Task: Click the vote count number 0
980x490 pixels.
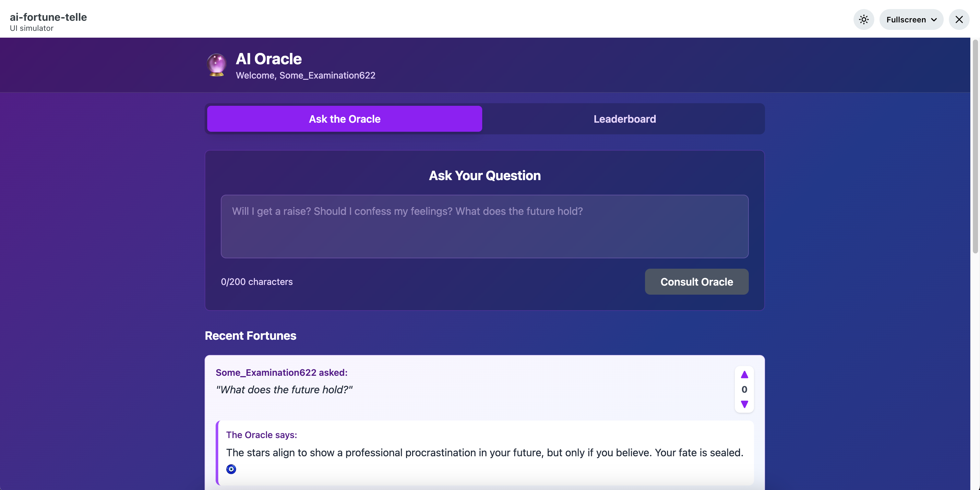Action: pos(744,389)
